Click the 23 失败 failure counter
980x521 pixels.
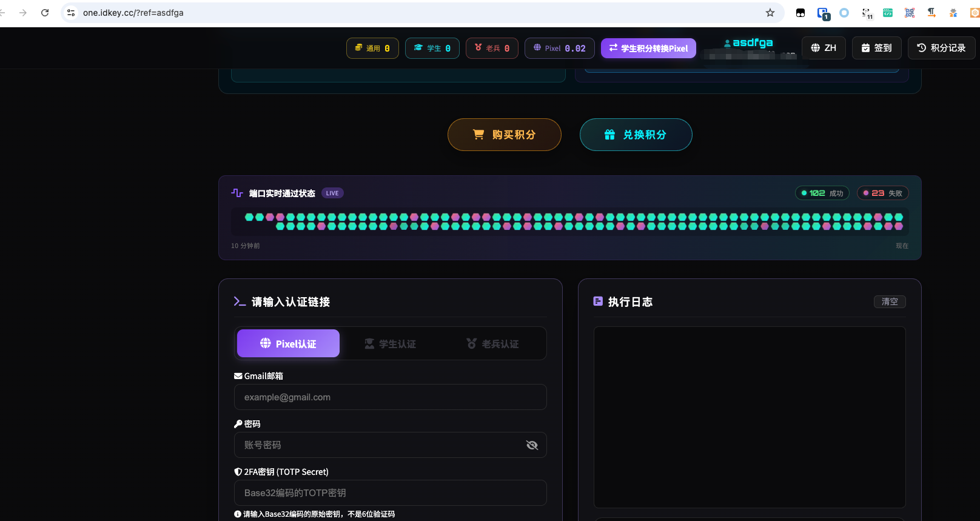pos(883,193)
